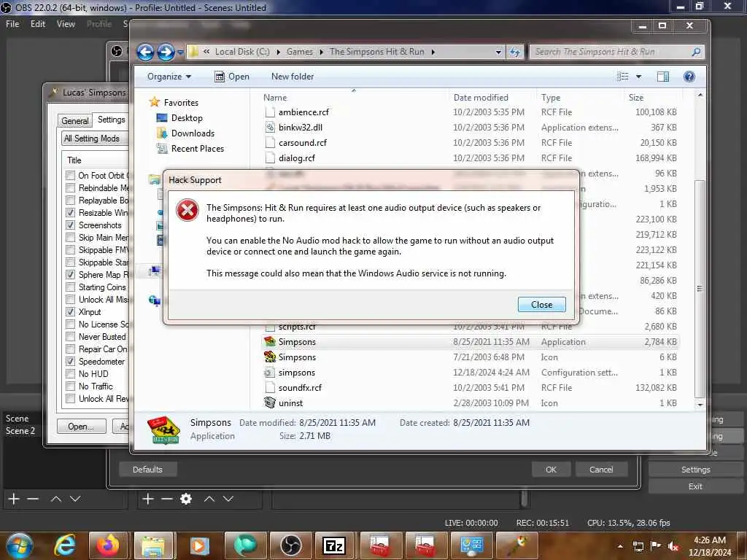
Task: Select the Simpsons Icon file dated 7/21/2003
Action: 297,357
